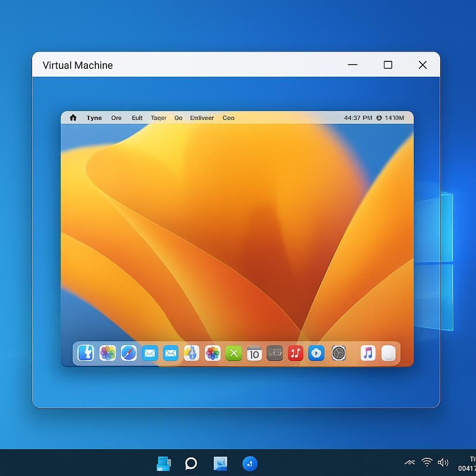Viewport: 476px width, 476px height.
Task: Click the blank white icon in dock
Action: click(x=389, y=353)
